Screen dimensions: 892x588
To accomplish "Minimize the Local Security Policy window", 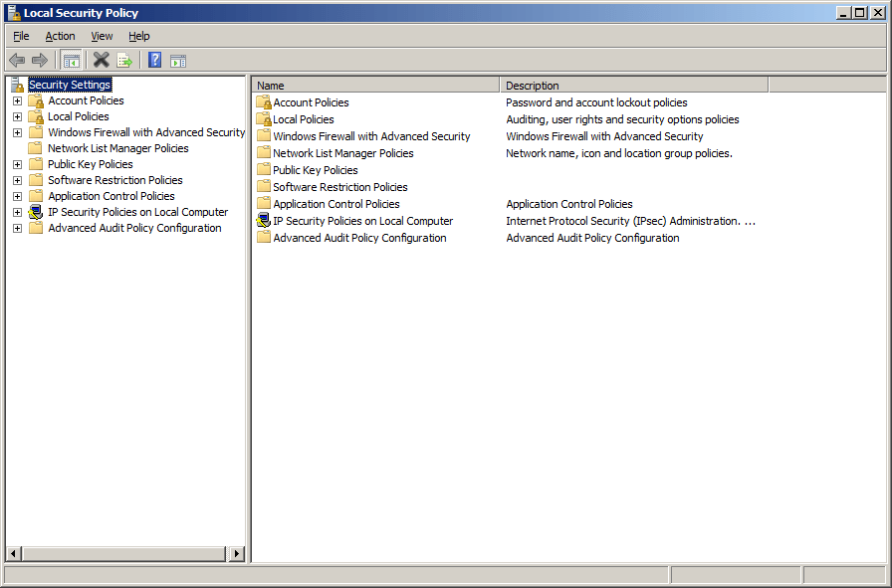I will tap(844, 13).
